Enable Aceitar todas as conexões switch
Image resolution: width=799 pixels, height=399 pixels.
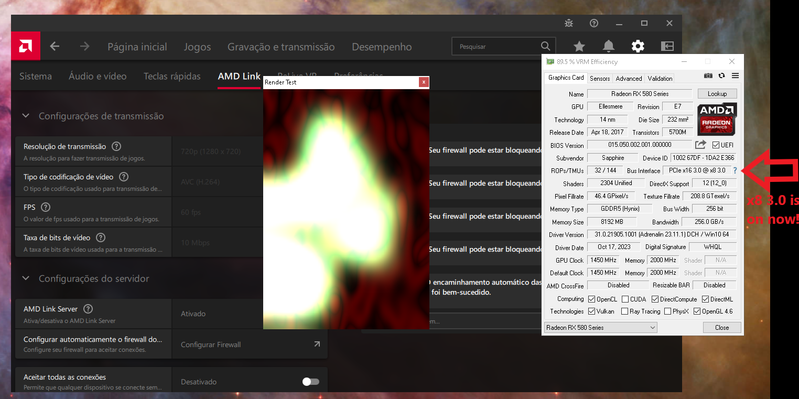pos(310,382)
